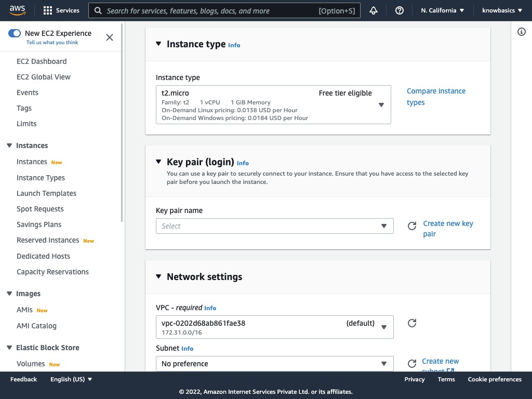Viewport: 532px width, 399px height.
Task: Open the Subnet No preference dropdown
Action: tap(275, 363)
